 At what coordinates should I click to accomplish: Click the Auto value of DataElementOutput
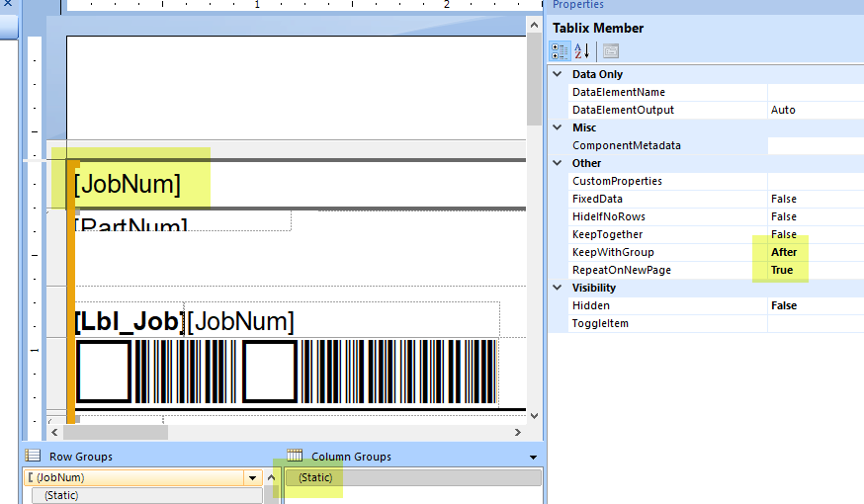tap(783, 110)
